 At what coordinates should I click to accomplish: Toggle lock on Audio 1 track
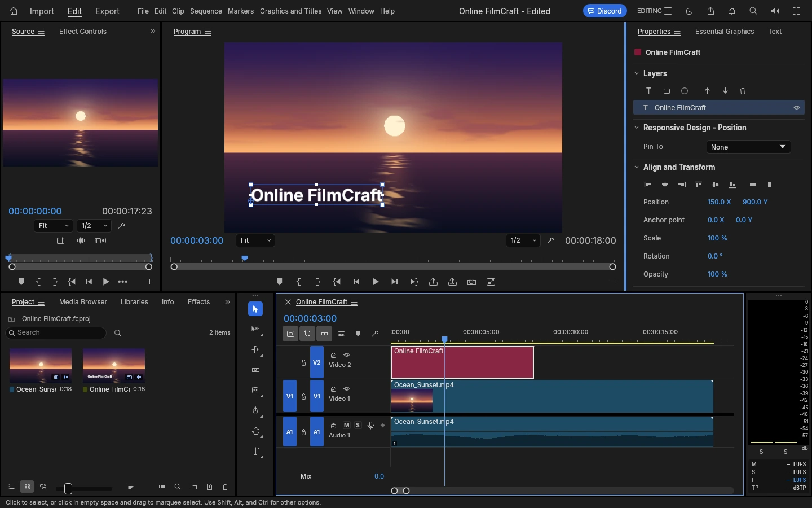pos(303,432)
